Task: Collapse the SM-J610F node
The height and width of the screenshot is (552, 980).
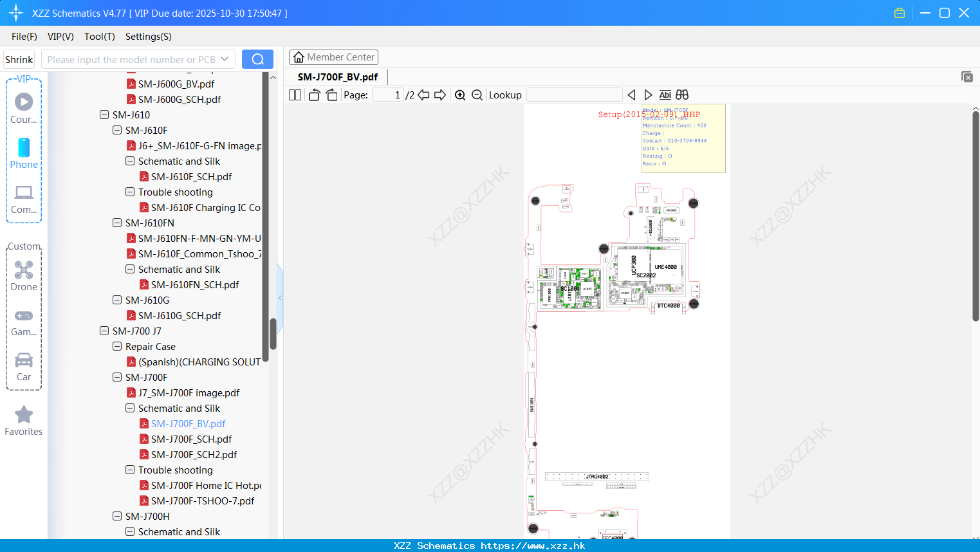Action: [x=117, y=130]
